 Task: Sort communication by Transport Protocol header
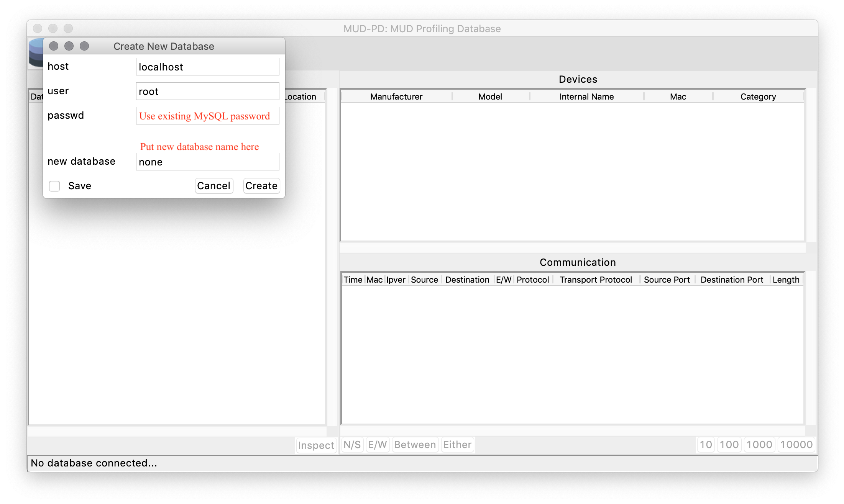pos(595,280)
